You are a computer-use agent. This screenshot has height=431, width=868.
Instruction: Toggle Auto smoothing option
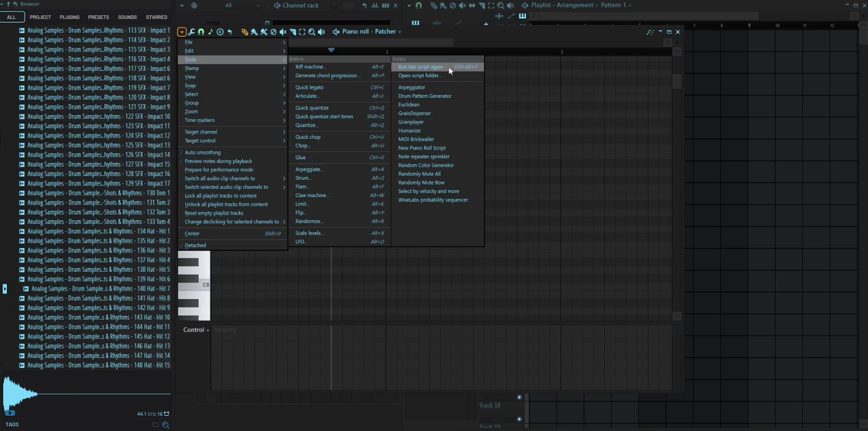(x=203, y=152)
